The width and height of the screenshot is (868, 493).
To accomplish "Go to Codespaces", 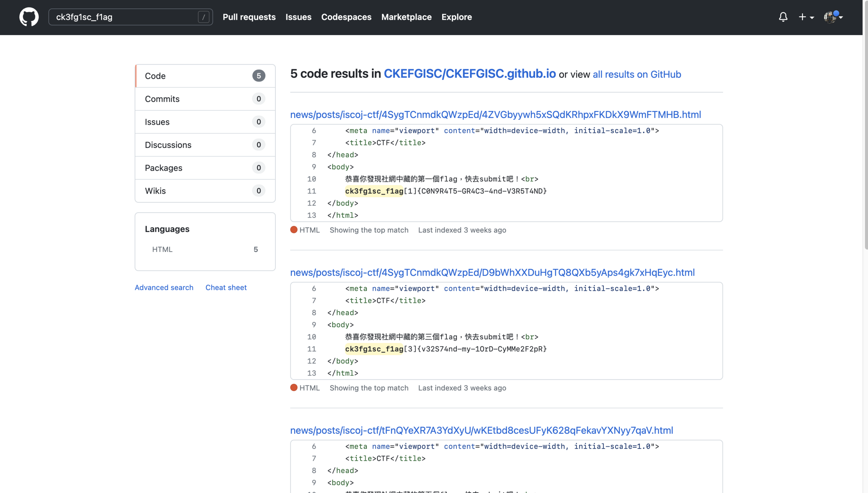I will pyautogui.click(x=346, y=17).
